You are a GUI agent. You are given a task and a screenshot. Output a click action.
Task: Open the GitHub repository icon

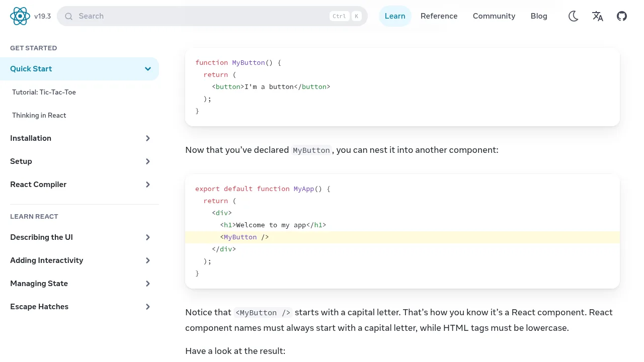coord(622,16)
